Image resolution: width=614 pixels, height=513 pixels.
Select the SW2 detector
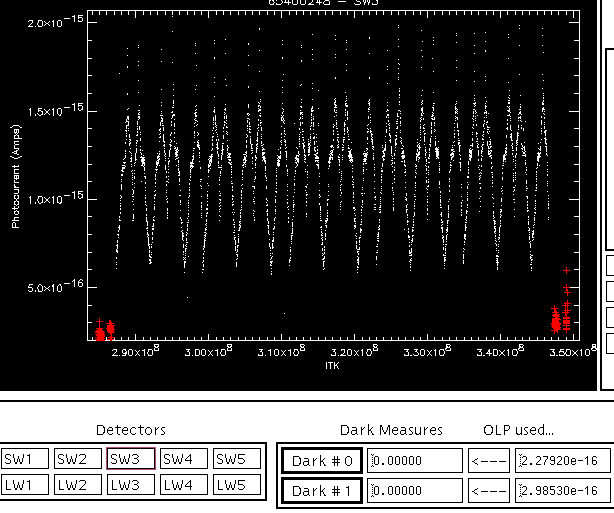pyautogui.click(x=78, y=459)
